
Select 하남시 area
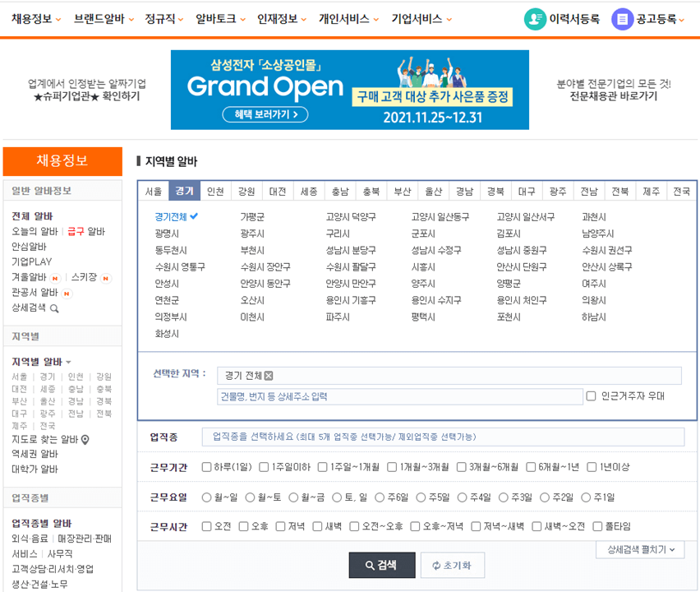(594, 317)
